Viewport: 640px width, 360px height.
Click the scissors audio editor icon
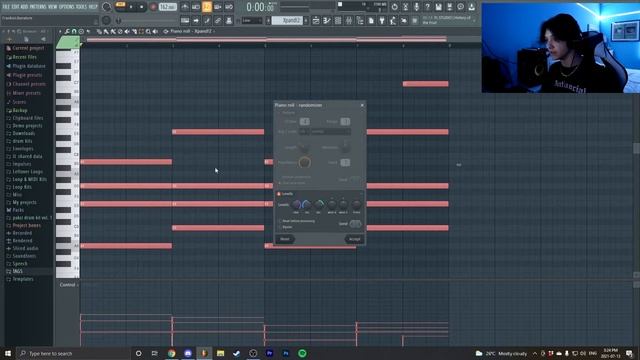(x=405, y=7)
